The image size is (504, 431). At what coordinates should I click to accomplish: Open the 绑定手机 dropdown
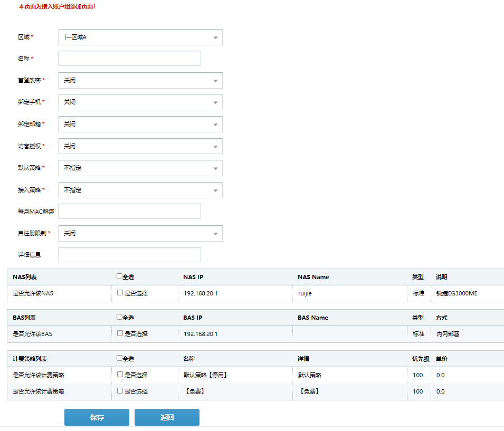pyautogui.click(x=140, y=102)
